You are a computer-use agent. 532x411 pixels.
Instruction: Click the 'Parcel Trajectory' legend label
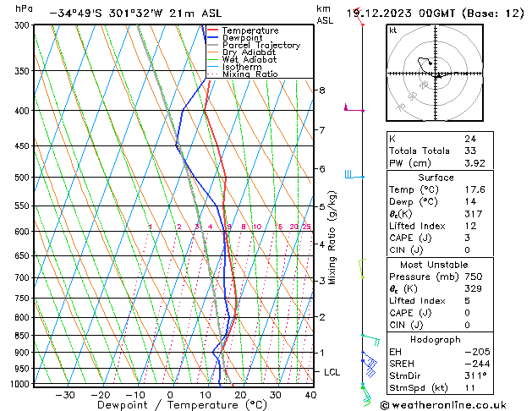coord(261,45)
